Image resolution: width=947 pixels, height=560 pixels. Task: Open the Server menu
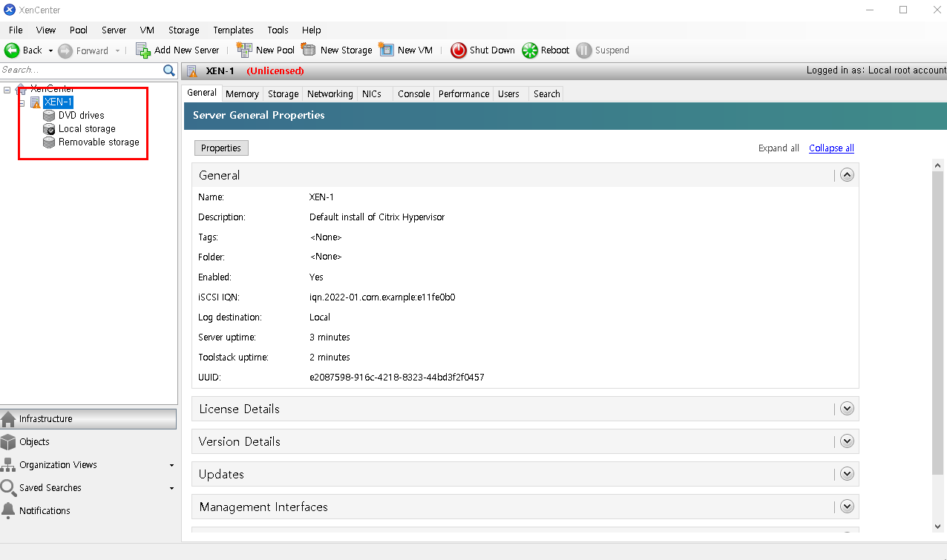(x=114, y=30)
